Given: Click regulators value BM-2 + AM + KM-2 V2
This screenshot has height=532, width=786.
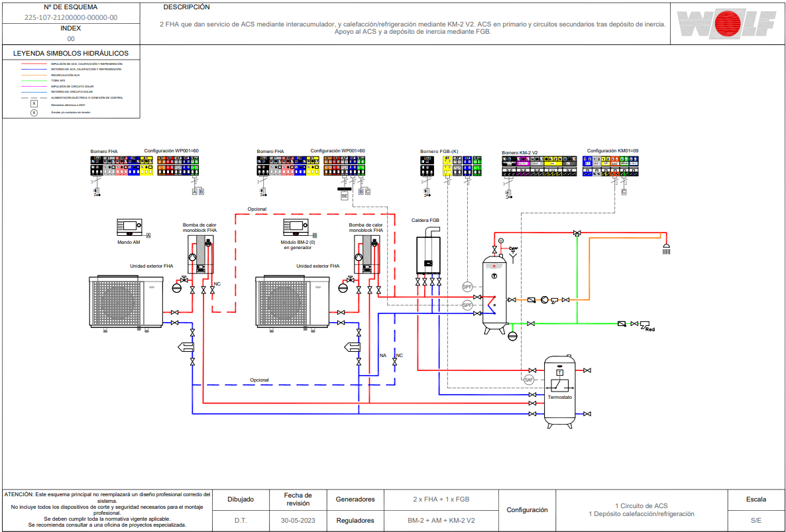Looking at the screenshot, I should [441, 521].
